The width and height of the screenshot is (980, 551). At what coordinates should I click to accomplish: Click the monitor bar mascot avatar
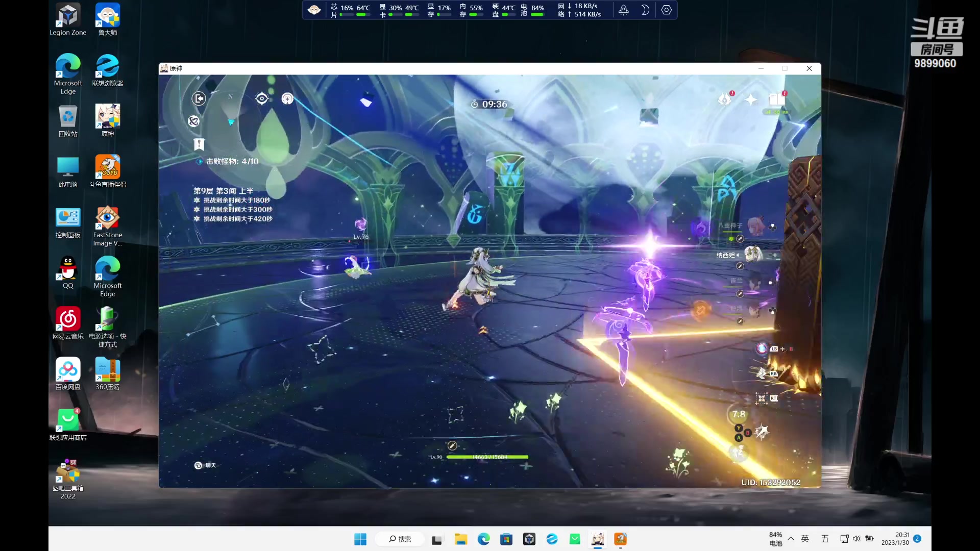point(314,10)
